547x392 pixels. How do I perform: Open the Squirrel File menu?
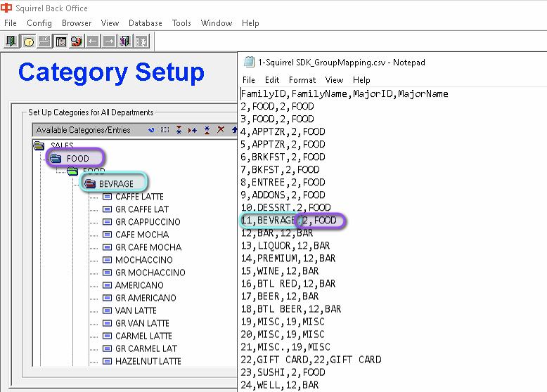click(x=11, y=23)
